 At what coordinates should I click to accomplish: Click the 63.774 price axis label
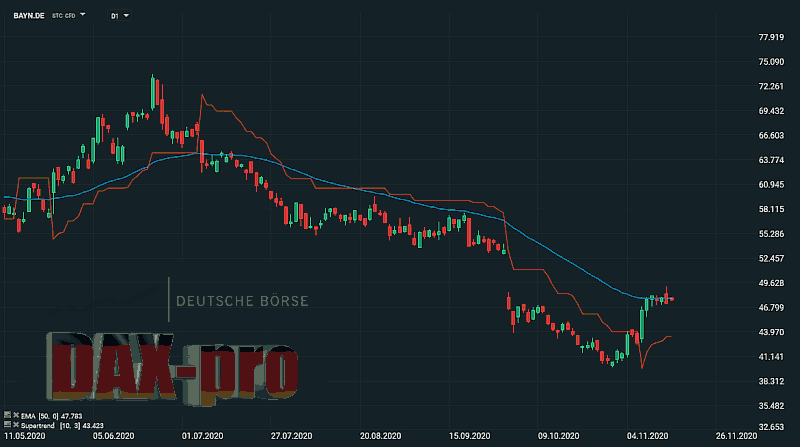point(771,160)
